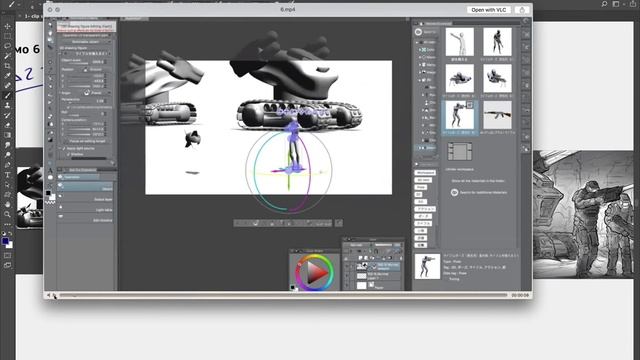Viewport: 640px width, 360px height.
Task: Open Photoshop search magnifier icon
Action: click(x=604, y=4)
